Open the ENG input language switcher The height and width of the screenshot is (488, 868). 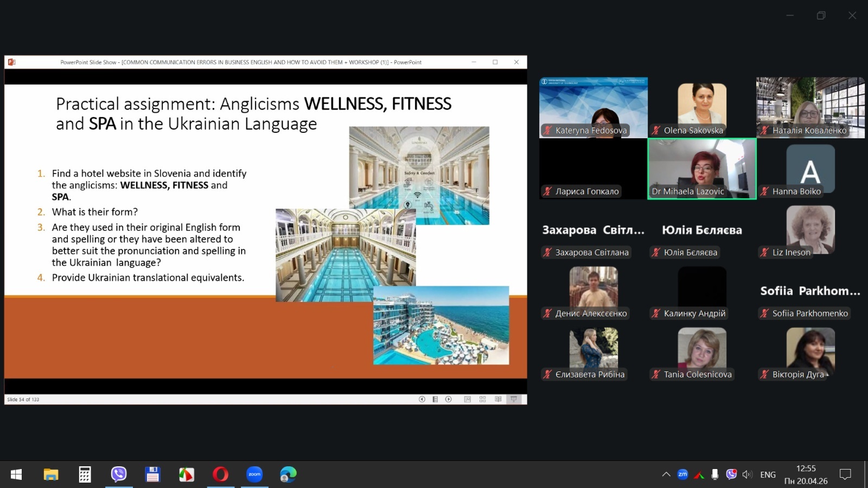pos(767,474)
